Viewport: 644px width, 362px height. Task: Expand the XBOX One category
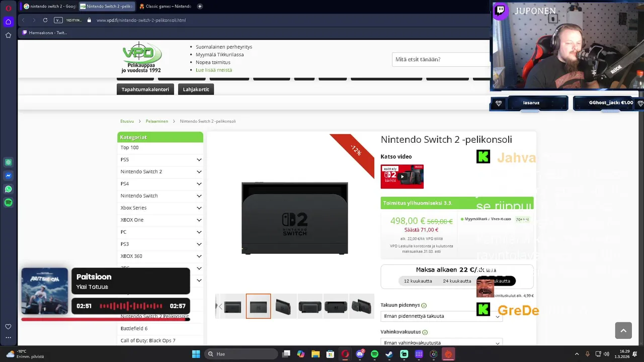[199, 220]
